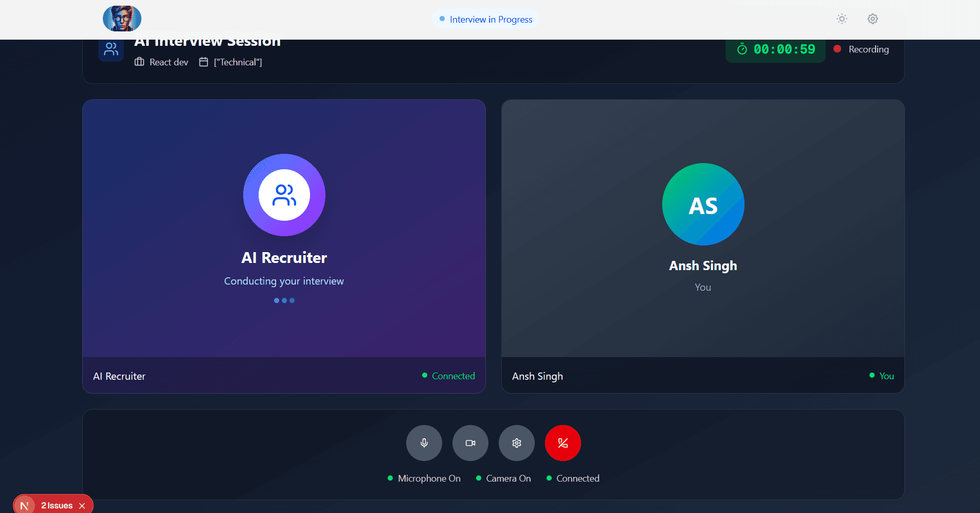End the interview call

(562, 443)
